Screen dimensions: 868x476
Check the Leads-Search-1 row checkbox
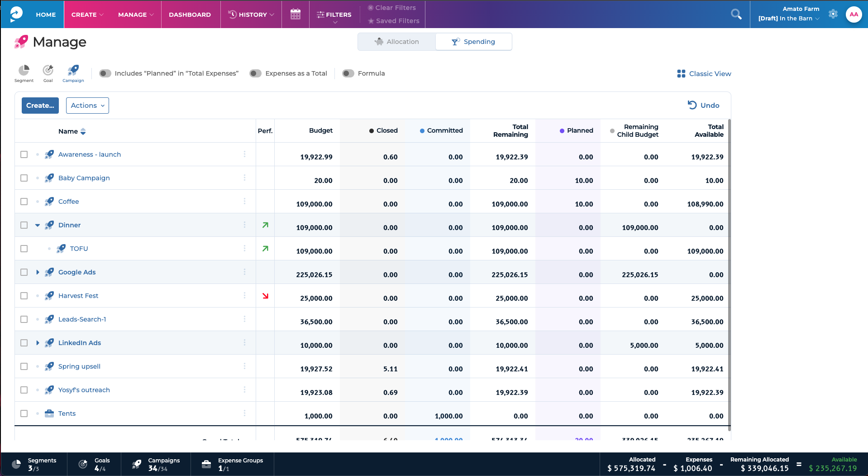tap(24, 319)
